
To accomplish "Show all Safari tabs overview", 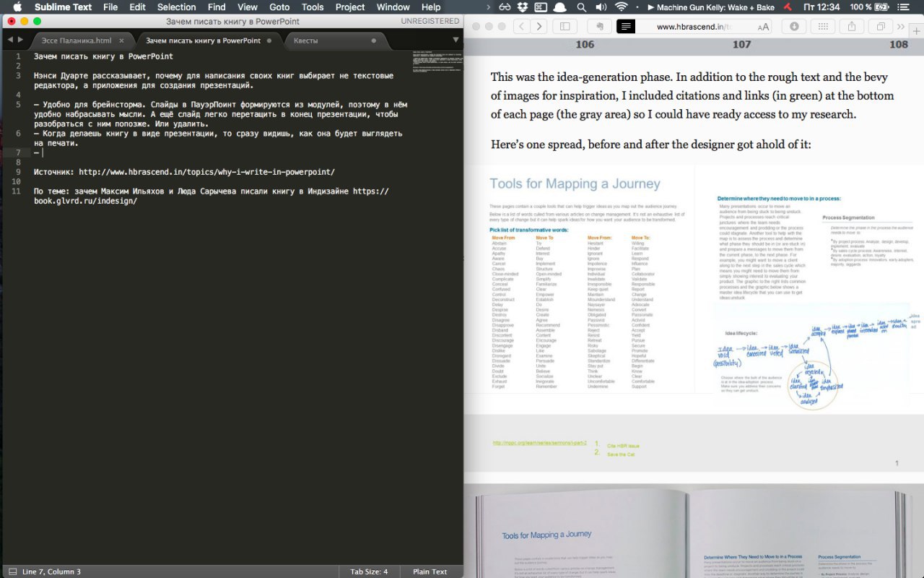I will [x=881, y=27].
